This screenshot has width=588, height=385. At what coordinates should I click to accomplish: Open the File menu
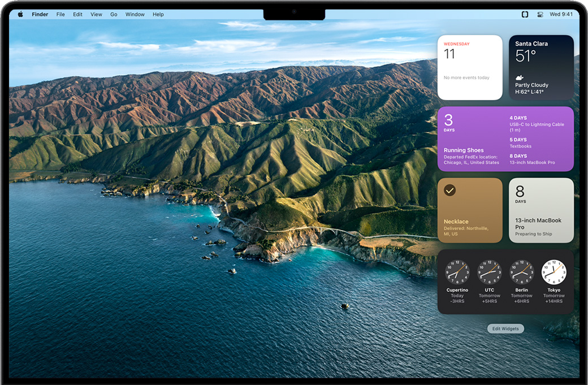(x=60, y=14)
